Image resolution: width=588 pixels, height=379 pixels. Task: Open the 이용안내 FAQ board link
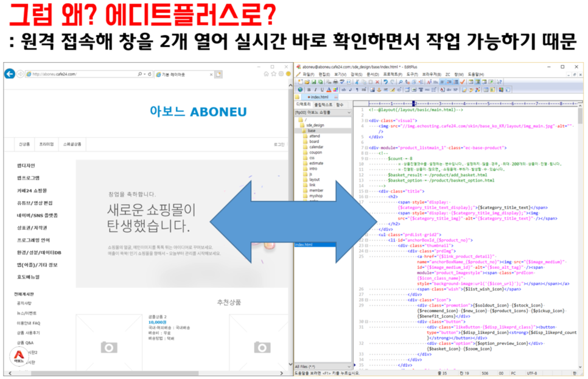pos(28,323)
